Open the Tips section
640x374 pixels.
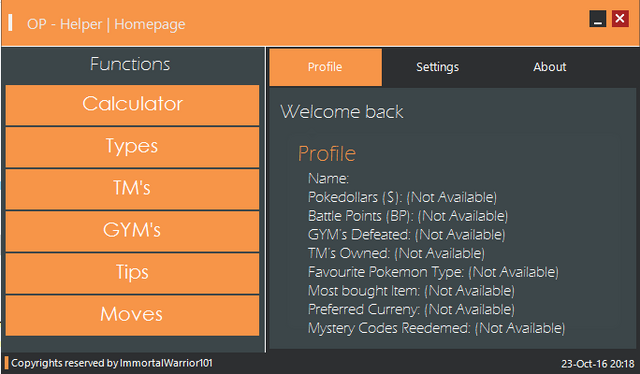point(132,273)
